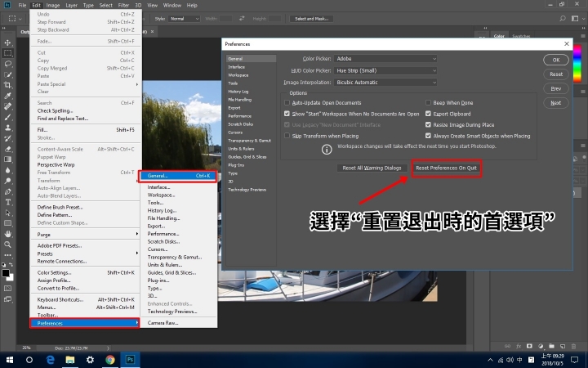Choose Keyboard Shortcuts in Edit menu
The image size is (588, 368).
coord(86,299)
